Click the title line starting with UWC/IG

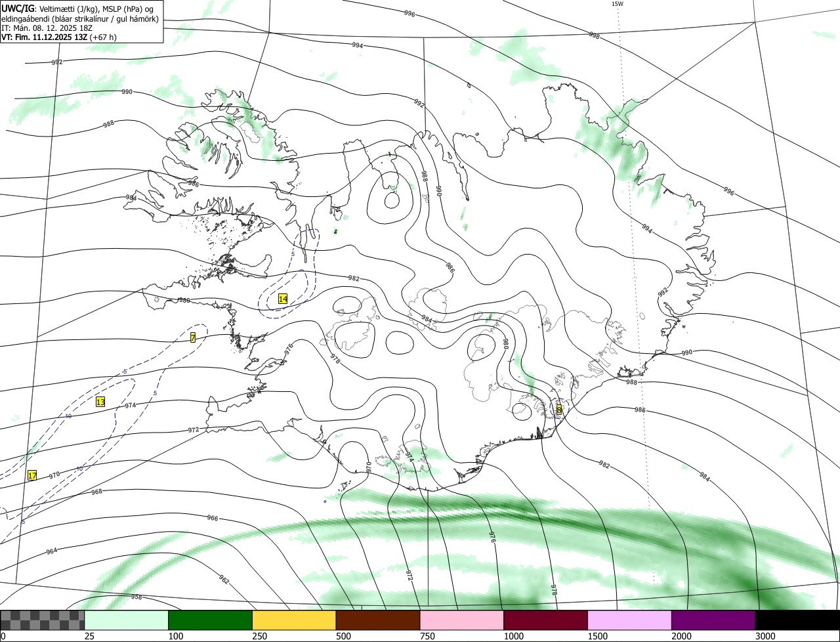pos(78,9)
